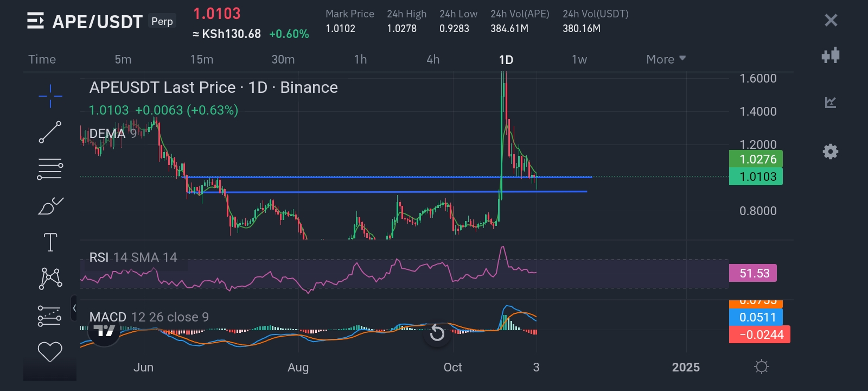The height and width of the screenshot is (391, 868).
Task: Click the heart favorites icon
Action: click(x=50, y=352)
